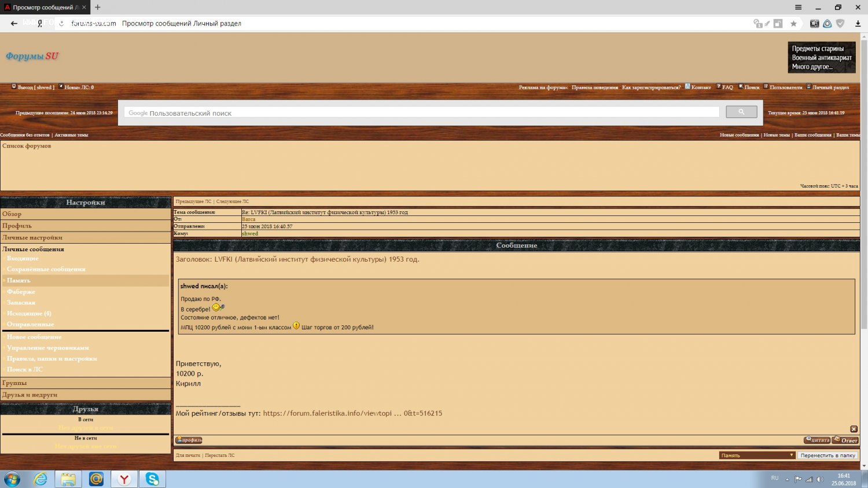Open a new browser tab
The image size is (868, 488).
98,8
